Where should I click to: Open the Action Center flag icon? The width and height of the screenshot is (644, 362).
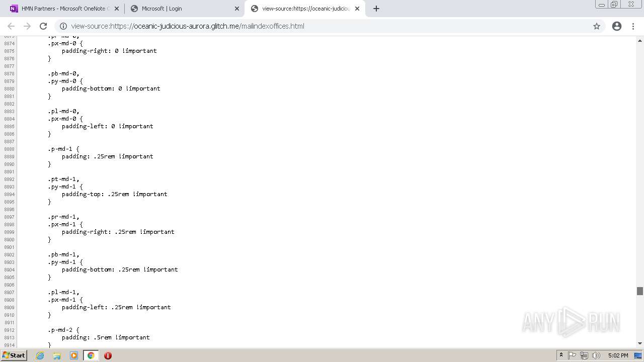pos(572,355)
